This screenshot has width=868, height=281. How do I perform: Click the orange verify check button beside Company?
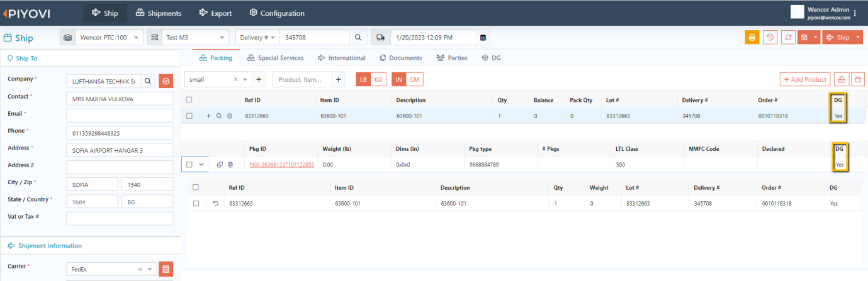click(166, 81)
